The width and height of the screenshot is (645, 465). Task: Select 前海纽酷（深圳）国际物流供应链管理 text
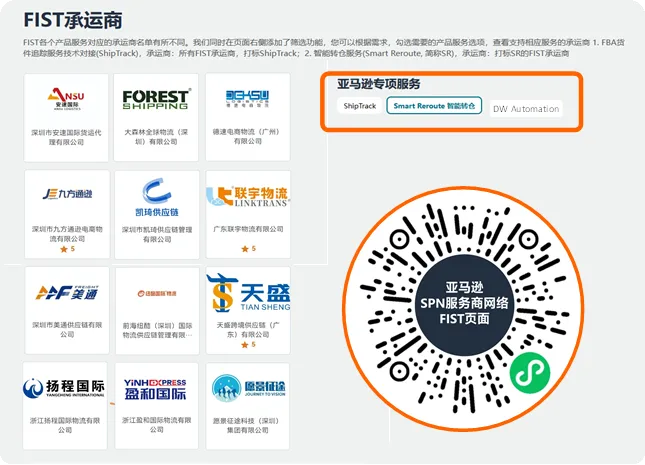[x=158, y=330]
